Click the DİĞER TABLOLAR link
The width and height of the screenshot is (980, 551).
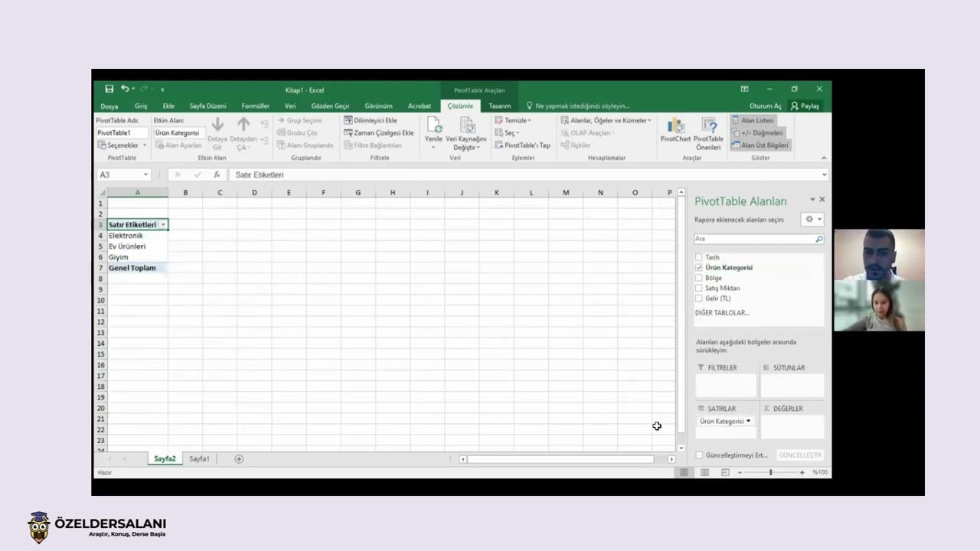coord(722,312)
